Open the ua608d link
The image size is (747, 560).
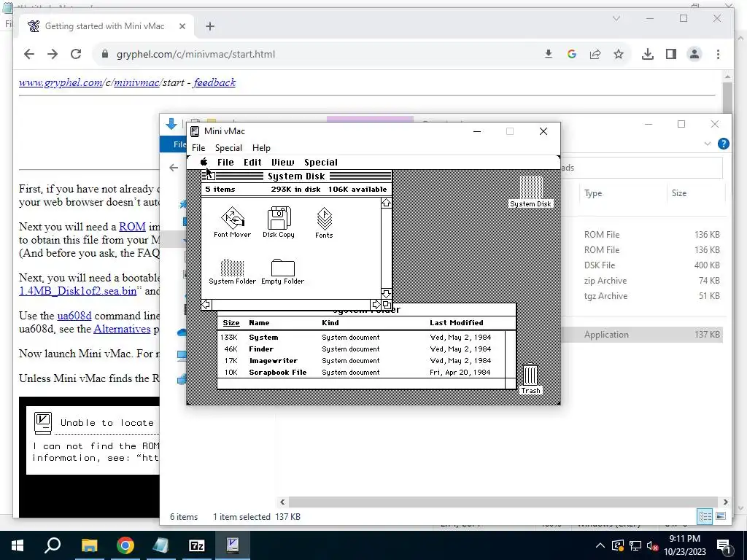click(74, 316)
